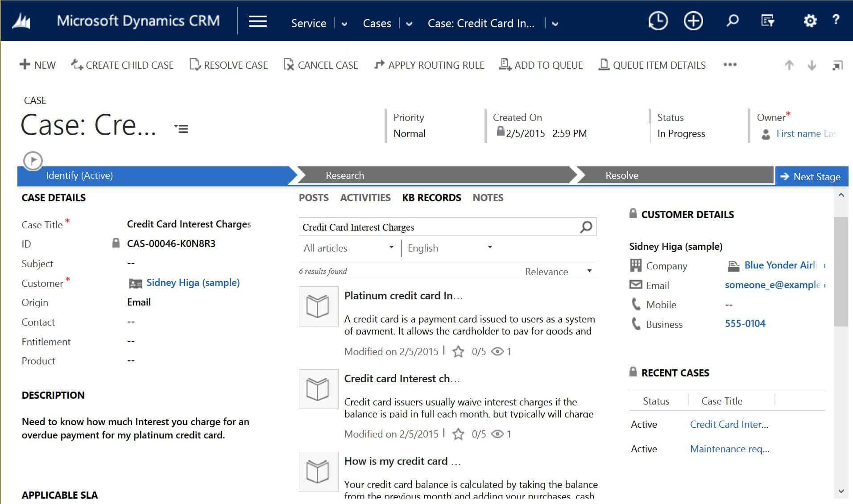The height and width of the screenshot is (504, 853).
Task: Click RESOLVE CASE command
Action: click(x=228, y=65)
